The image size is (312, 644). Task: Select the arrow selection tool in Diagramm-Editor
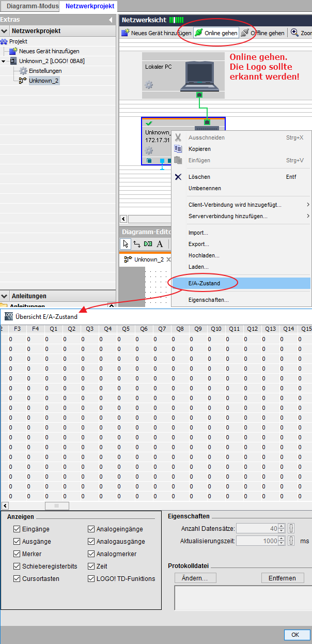click(x=125, y=244)
